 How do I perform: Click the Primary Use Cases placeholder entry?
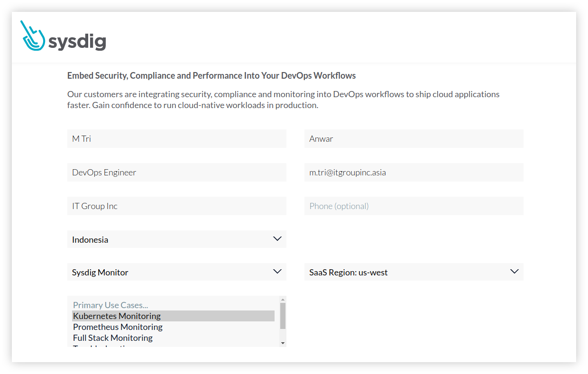110,305
